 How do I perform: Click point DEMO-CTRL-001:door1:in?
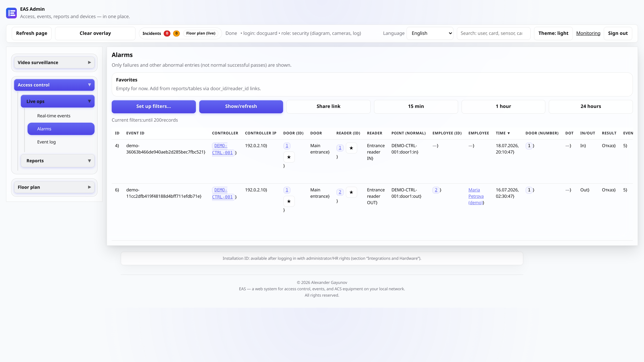pos(405,149)
